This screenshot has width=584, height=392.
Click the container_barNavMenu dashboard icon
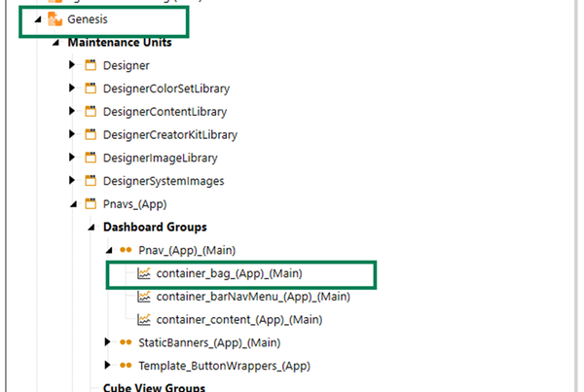coord(143,297)
